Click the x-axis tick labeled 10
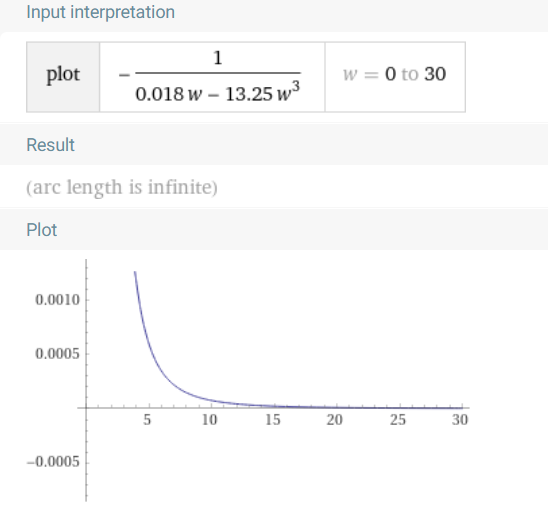The image size is (548, 510). tap(210, 420)
